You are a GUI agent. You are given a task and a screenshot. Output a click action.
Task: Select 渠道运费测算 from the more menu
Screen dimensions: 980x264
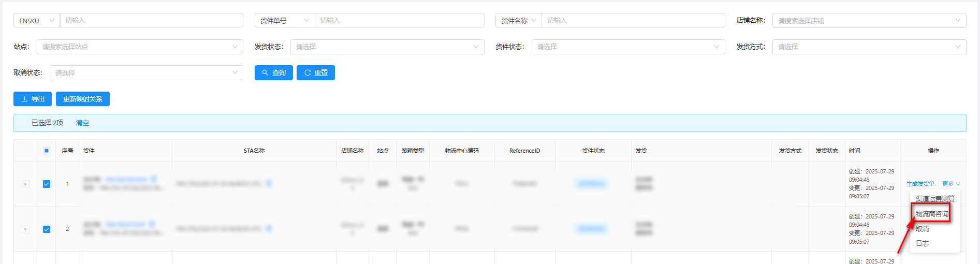(934, 199)
